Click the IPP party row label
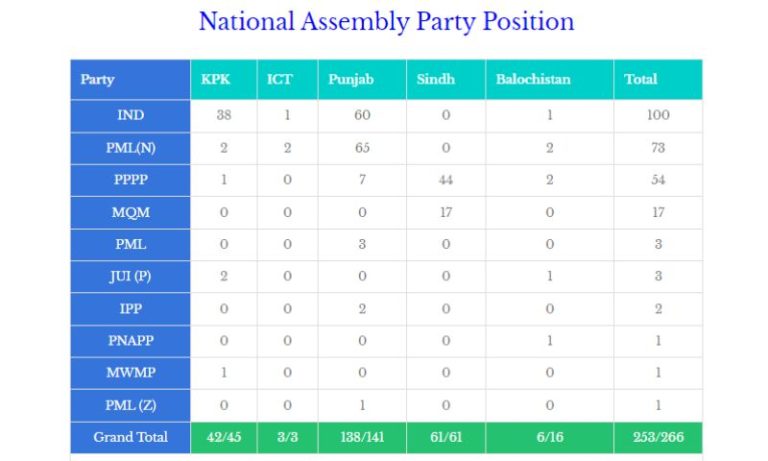The image size is (768, 461). coord(130,309)
